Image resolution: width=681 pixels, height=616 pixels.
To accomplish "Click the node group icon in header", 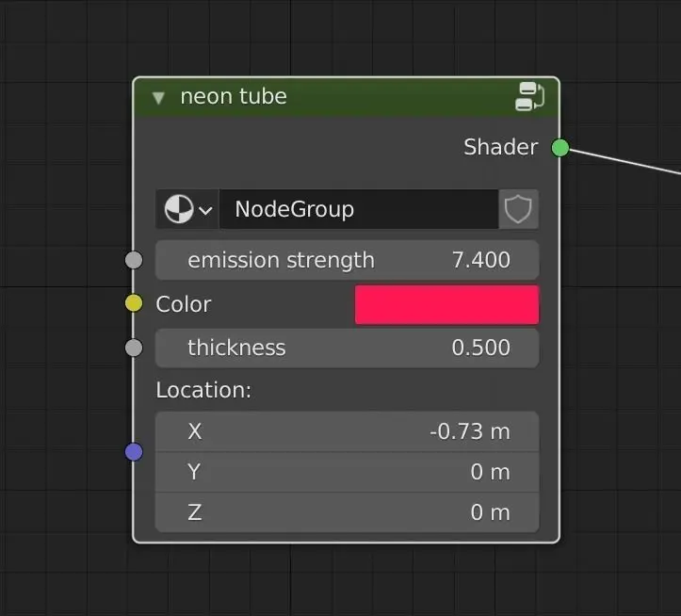I will point(530,96).
